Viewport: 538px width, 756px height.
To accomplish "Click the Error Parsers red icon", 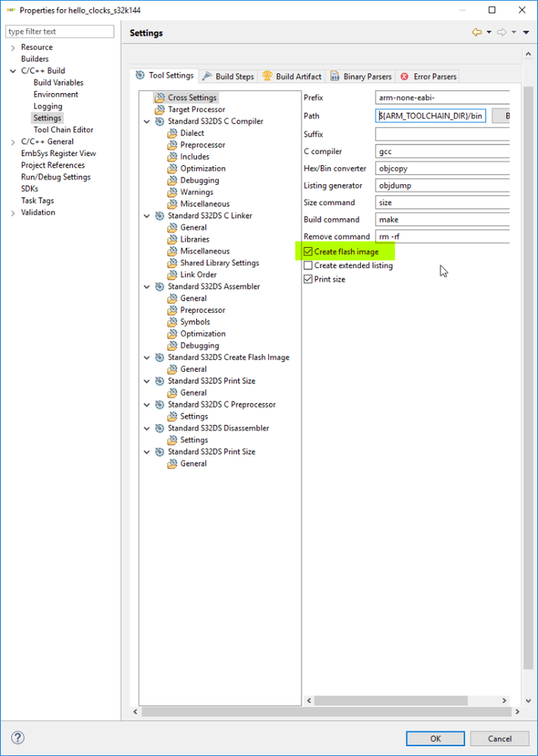I will pos(405,77).
